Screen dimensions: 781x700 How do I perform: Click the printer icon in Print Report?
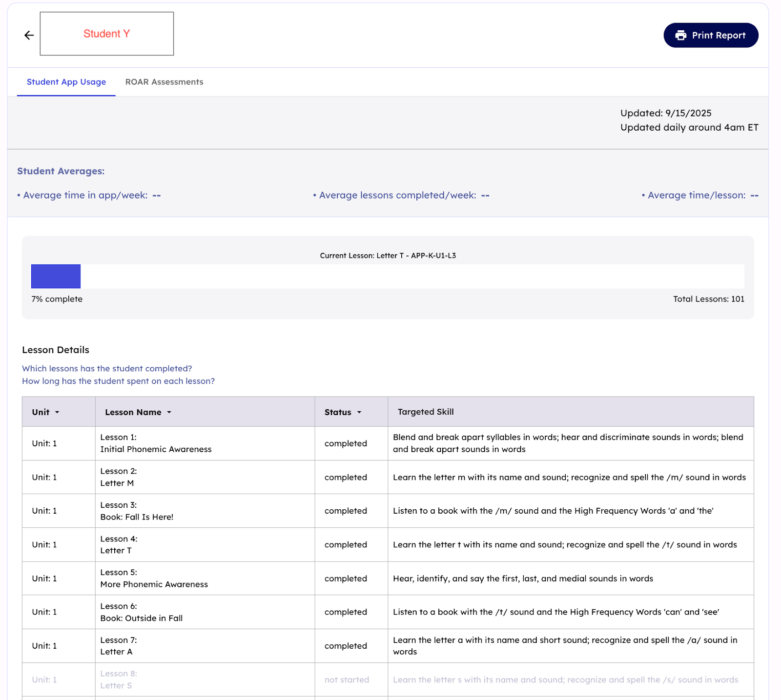[680, 35]
